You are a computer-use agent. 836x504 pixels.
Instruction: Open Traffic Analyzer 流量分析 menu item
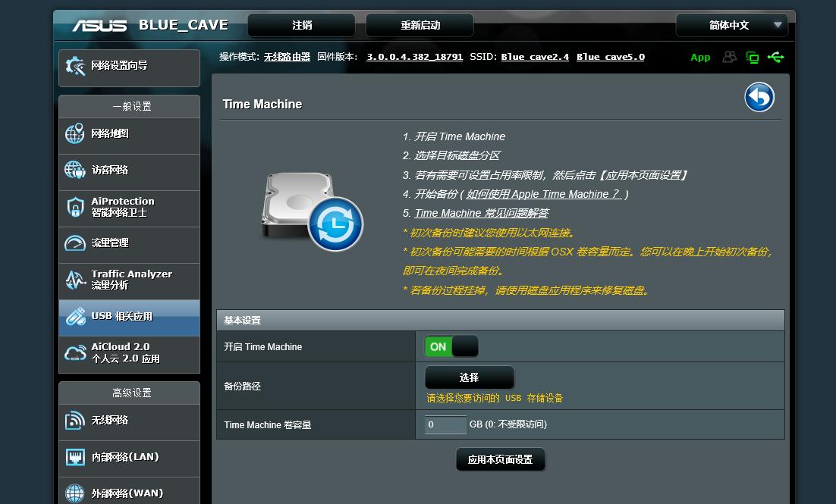130,280
